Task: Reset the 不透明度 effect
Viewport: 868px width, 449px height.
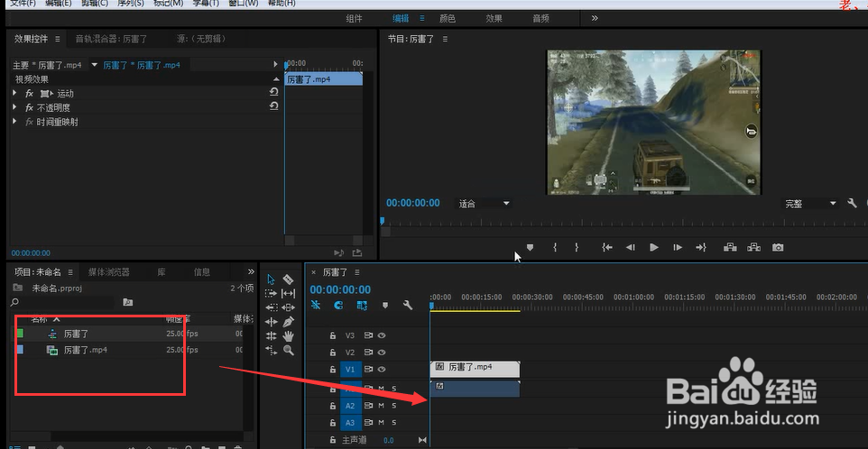Action: point(273,105)
